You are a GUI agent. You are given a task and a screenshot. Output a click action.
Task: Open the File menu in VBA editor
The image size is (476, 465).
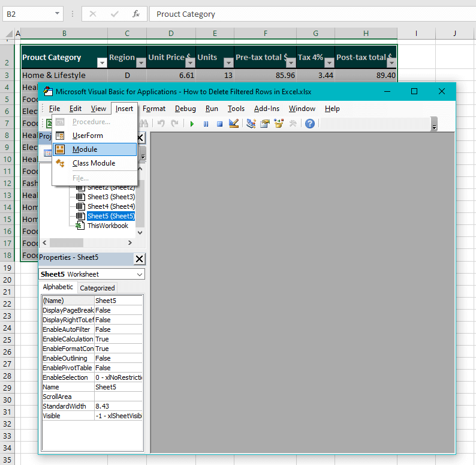(55, 109)
